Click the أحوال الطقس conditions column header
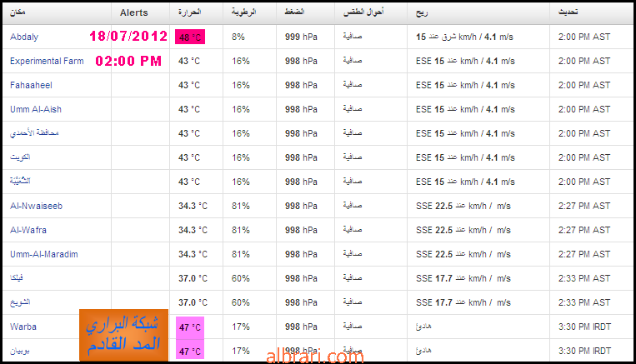The height and width of the screenshot is (364, 636). [x=363, y=12]
